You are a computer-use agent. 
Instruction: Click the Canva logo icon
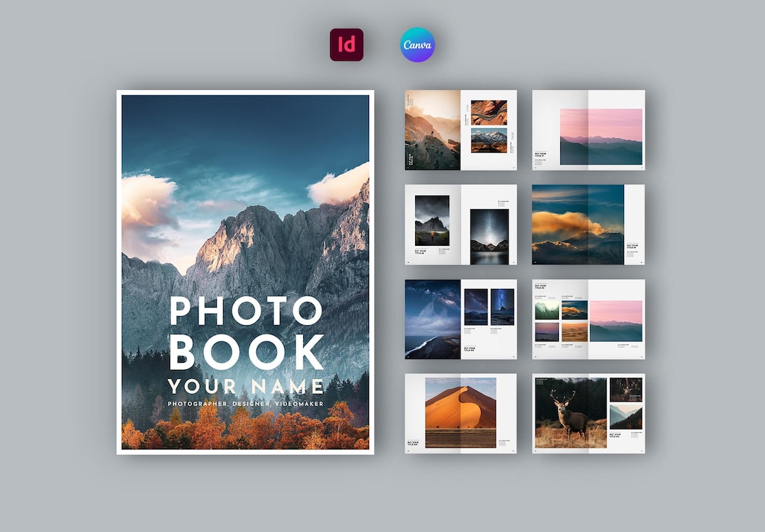pos(418,44)
